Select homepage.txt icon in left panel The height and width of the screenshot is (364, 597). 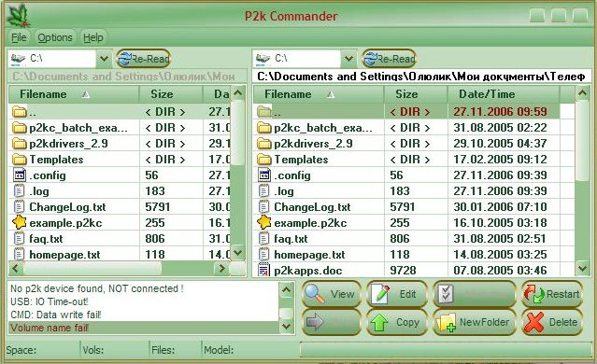(x=19, y=254)
